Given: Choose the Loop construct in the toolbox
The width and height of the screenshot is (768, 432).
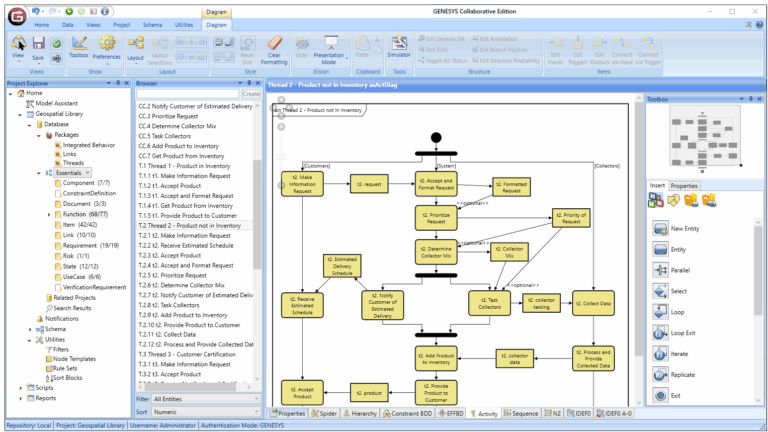Looking at the screenshot, I should pyautogui.click(x=660, y=311).
